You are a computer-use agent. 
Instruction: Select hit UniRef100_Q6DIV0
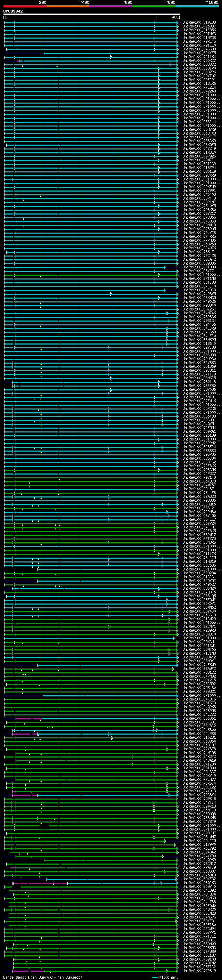click(x=199, y=68)
